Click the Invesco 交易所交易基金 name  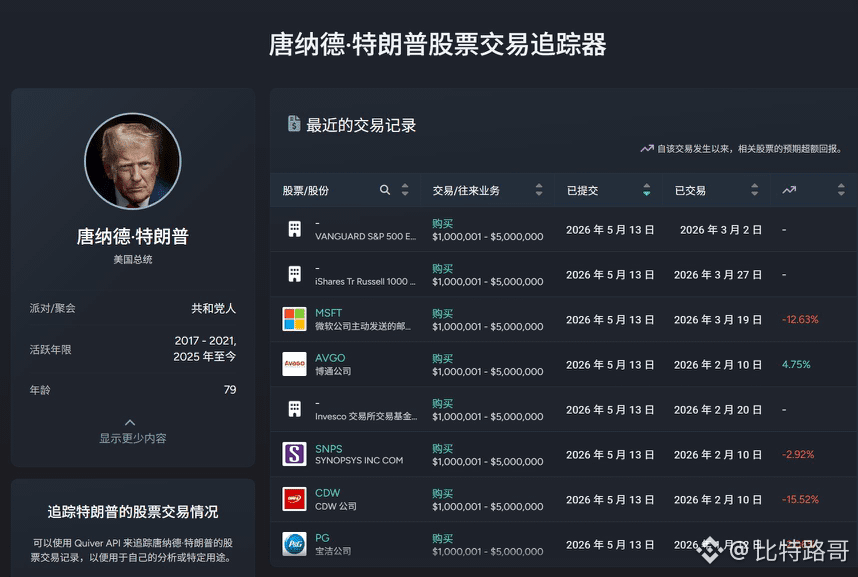(366, 416)
